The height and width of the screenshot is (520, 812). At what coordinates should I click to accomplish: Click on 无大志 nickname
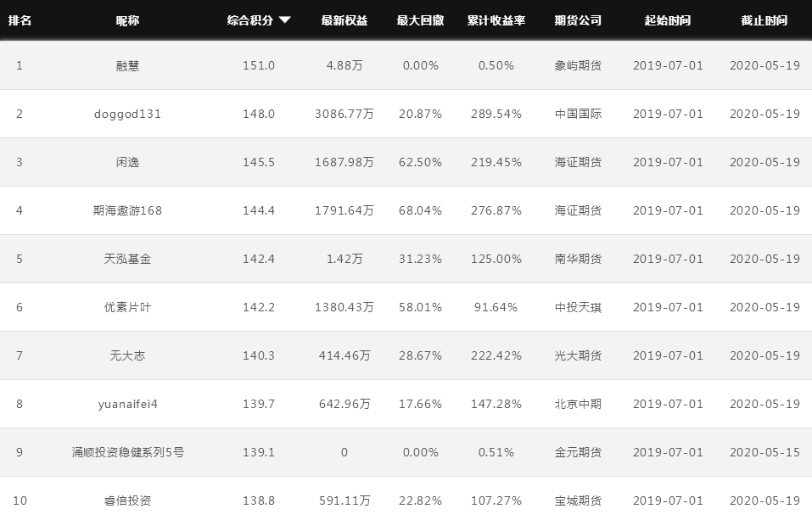pyautogui.click(x=128, y=355)
